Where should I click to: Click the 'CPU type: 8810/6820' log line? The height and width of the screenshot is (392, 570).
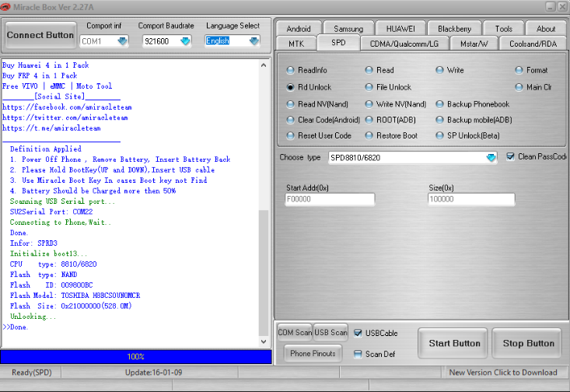(x=53, y=264)
